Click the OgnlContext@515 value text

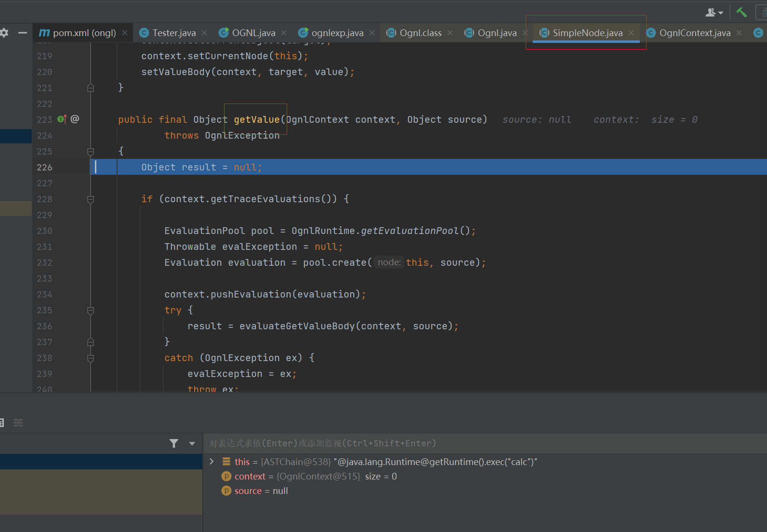[318, 476]
